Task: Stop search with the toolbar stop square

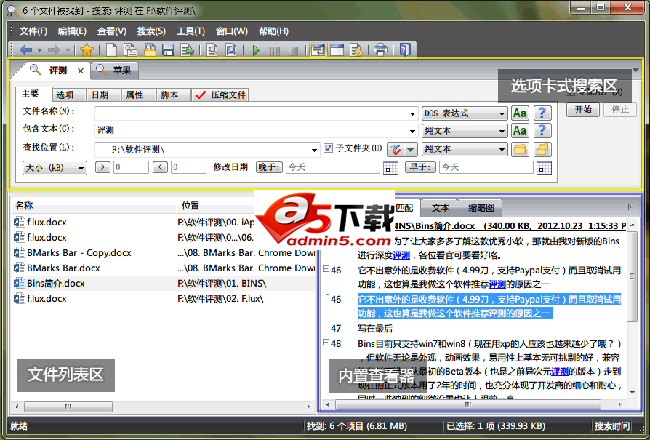Action: 293,51
